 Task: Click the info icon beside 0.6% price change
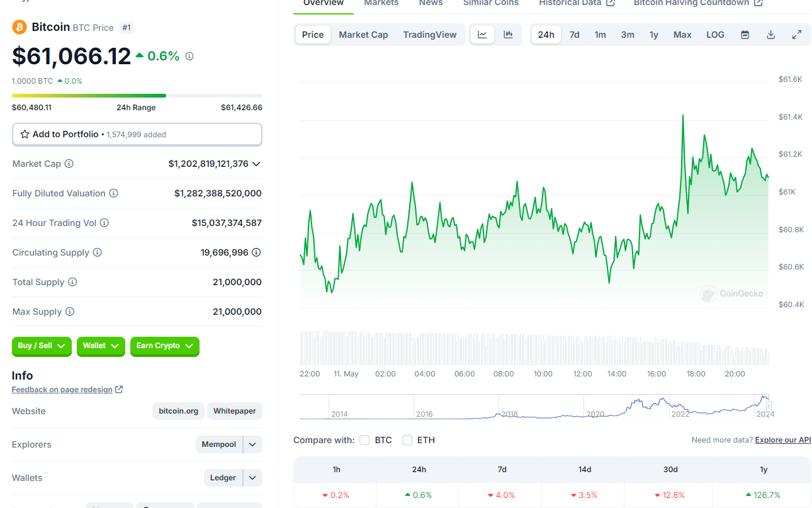(189, 56)
